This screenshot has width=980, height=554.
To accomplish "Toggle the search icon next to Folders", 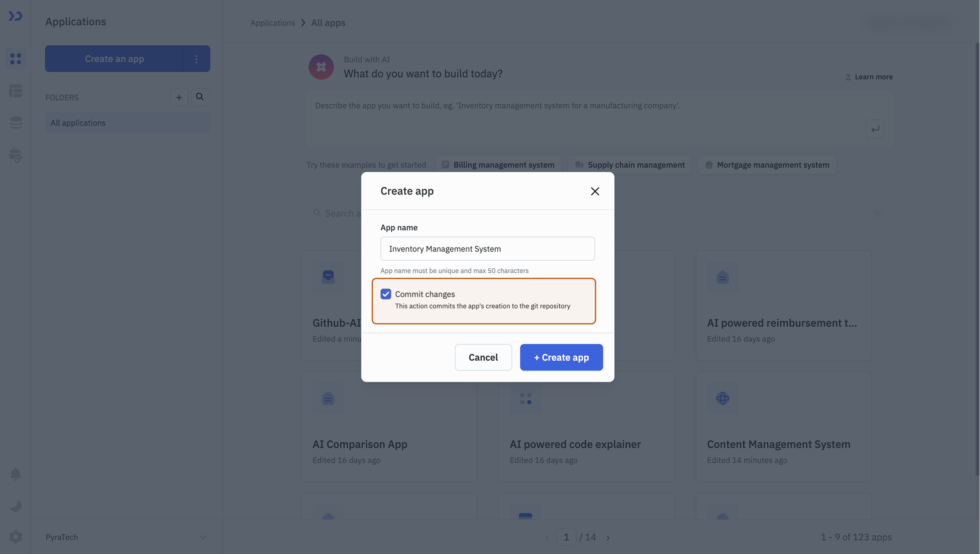I will click(x=200, y=97).
